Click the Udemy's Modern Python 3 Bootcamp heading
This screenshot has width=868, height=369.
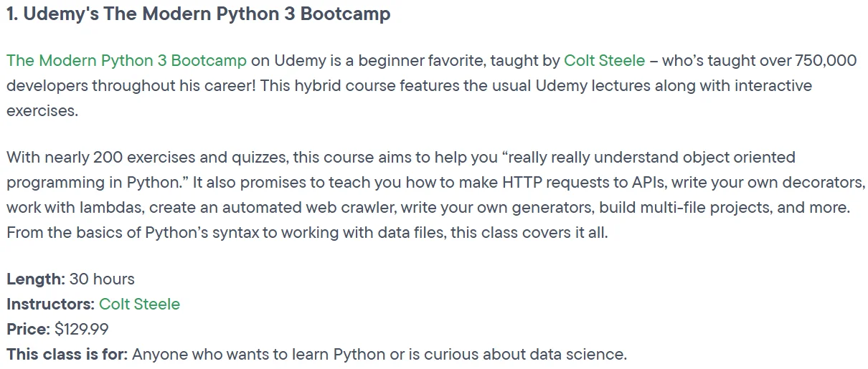(199, 15)
